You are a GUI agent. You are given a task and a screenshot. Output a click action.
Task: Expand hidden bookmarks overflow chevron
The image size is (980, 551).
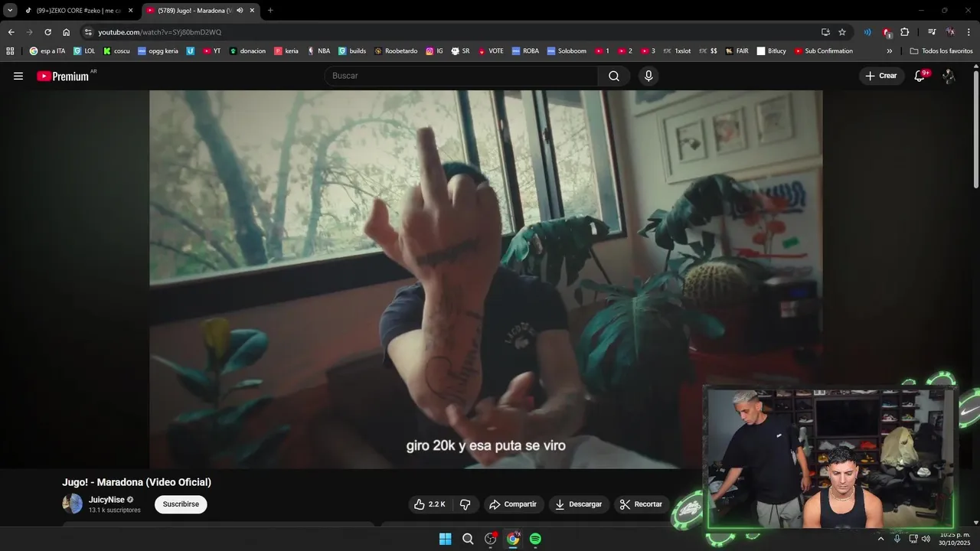click(x=889, y=51)
